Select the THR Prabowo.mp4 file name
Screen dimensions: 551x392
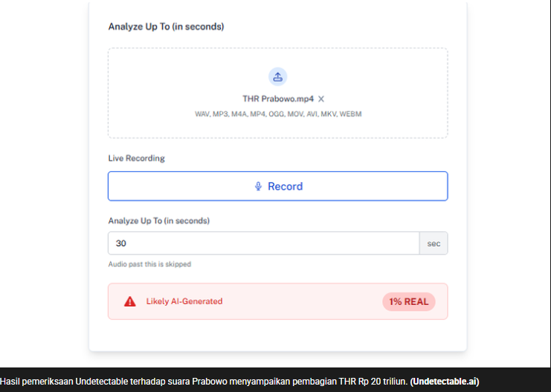[277, 99]
